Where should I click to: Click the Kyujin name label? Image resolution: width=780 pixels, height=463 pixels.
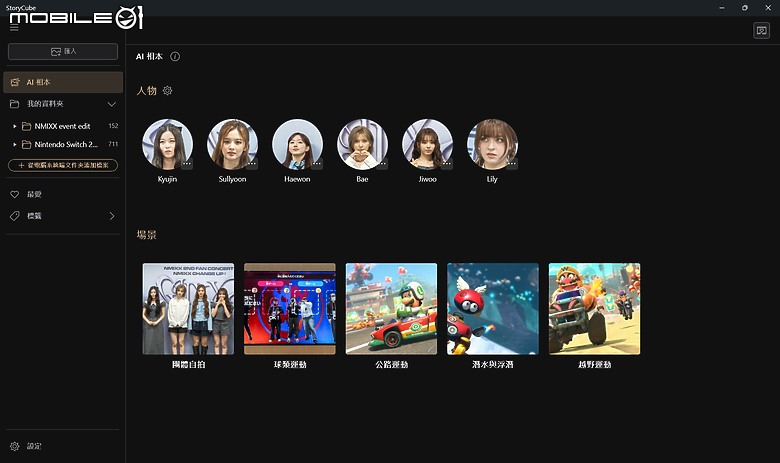click(x=168, y=179)
